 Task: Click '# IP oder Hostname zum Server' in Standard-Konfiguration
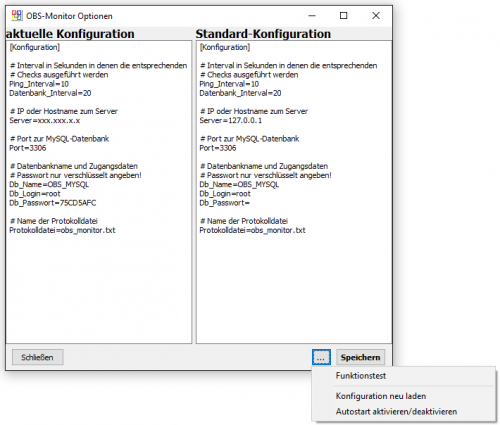pos(254,111)
